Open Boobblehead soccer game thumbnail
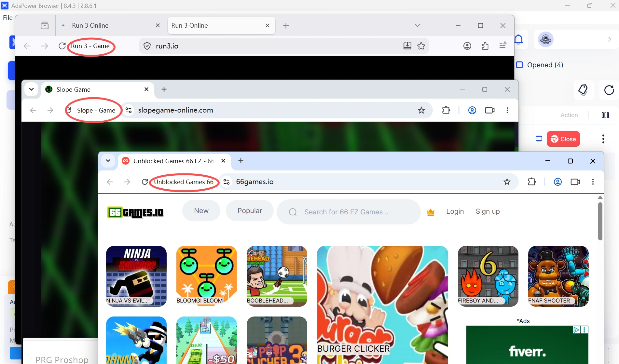 pyautogui.click(x=277, y=276)
